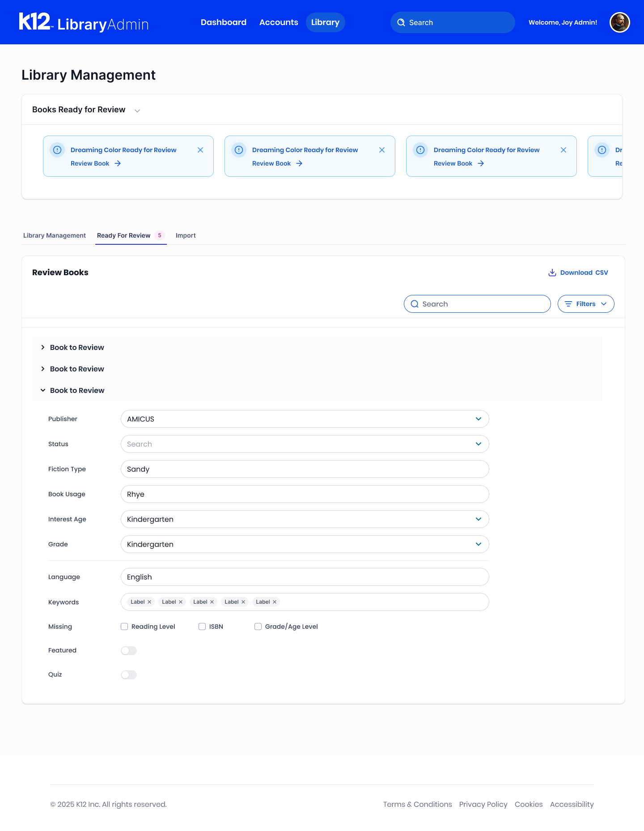Remove the first Label keyword tag
Screen dimensions: 644x831
[149, 602]
